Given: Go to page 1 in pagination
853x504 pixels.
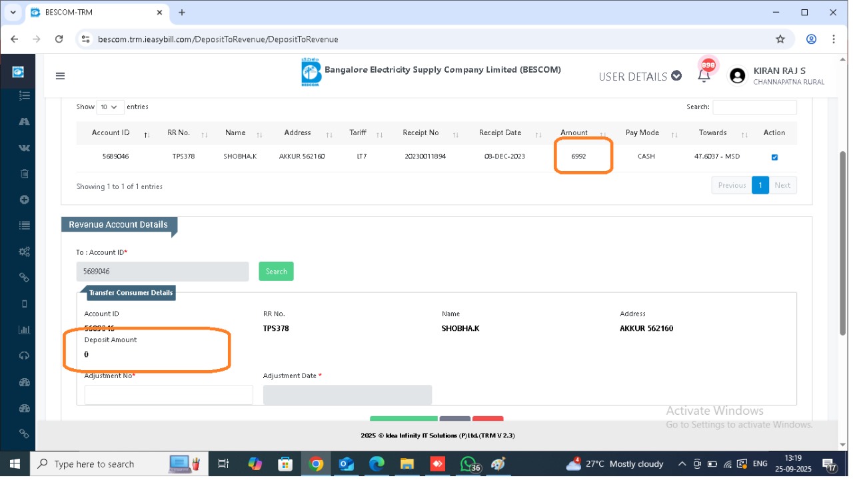Looking at the screenshot, I should coord(760,185).
